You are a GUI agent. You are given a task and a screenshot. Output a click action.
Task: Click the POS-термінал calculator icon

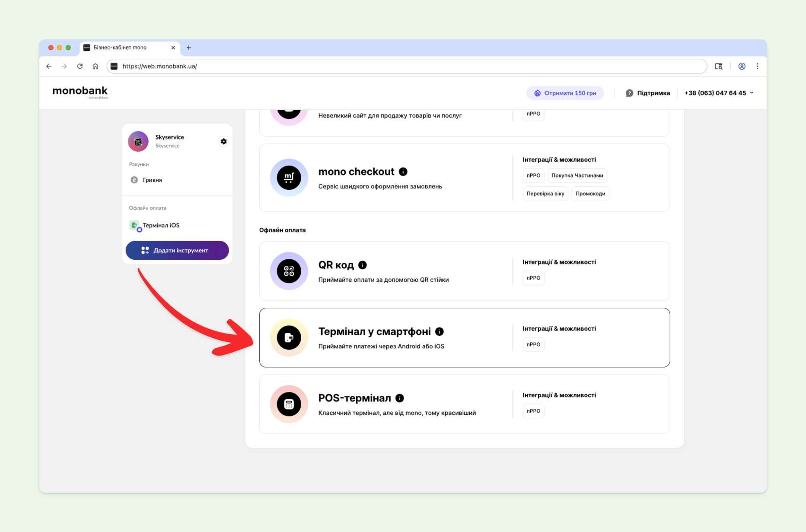[x=289, y=404]
